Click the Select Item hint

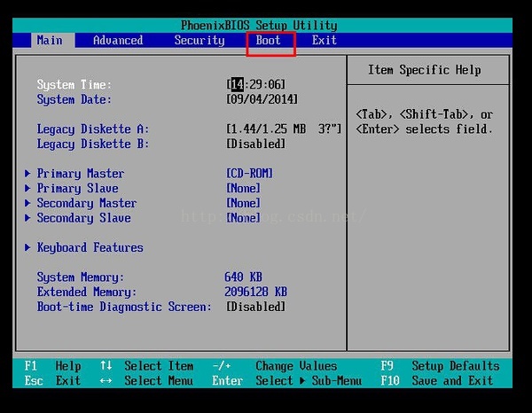159,366
